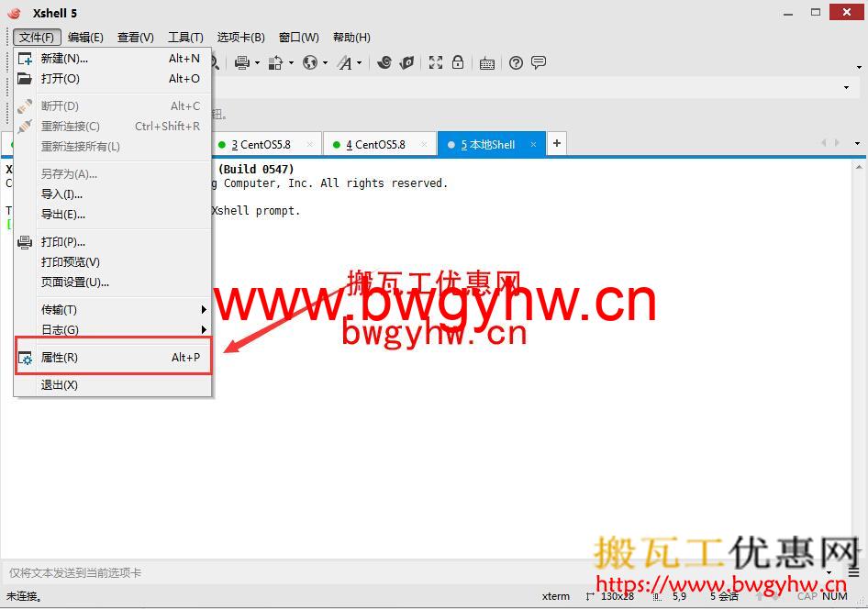Click the new session icon beside 新建
The height and width of the screenshot is (609, 868).
pyautogui.click(x=25, y=58)
